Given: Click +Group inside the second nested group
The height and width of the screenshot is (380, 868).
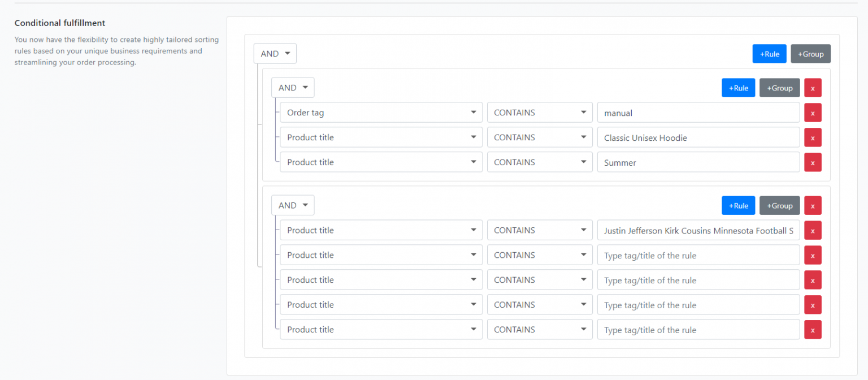Looking at the screenshot, I should click(x=779, y=205).
